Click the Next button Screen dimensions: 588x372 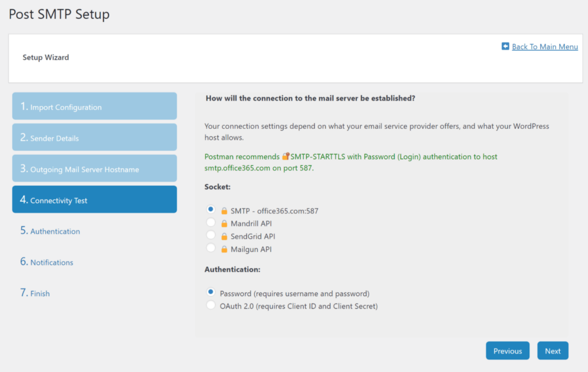tap(552, 350)
